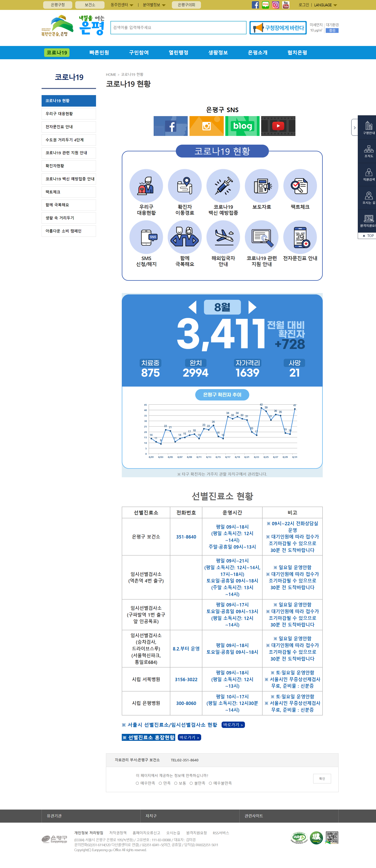Screen dimensions: 376x868
Task: Open the 빠른민원 main menu
Action: tap(99, 53)
